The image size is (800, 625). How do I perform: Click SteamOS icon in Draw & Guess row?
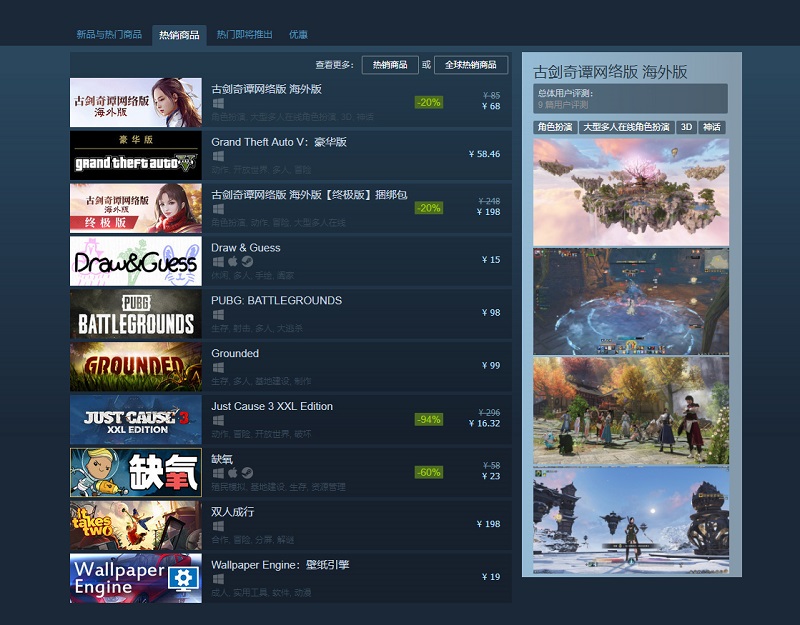point(247,262)
